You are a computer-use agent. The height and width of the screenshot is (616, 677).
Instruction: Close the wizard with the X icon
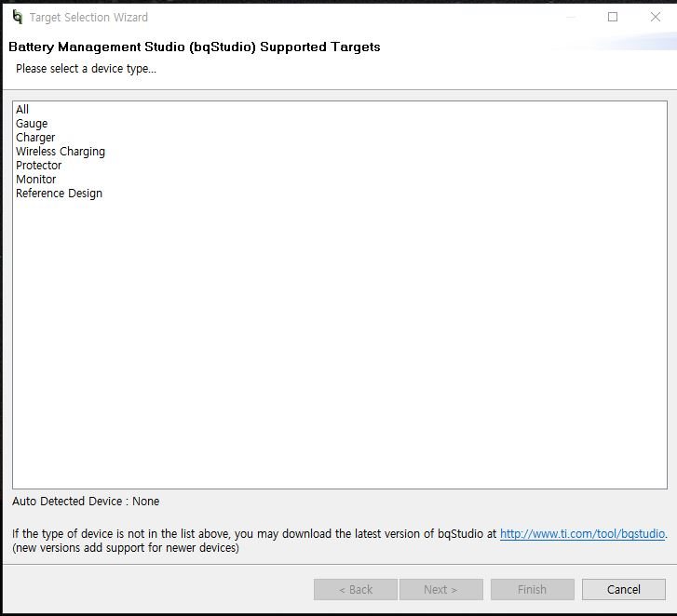point(656,17)
